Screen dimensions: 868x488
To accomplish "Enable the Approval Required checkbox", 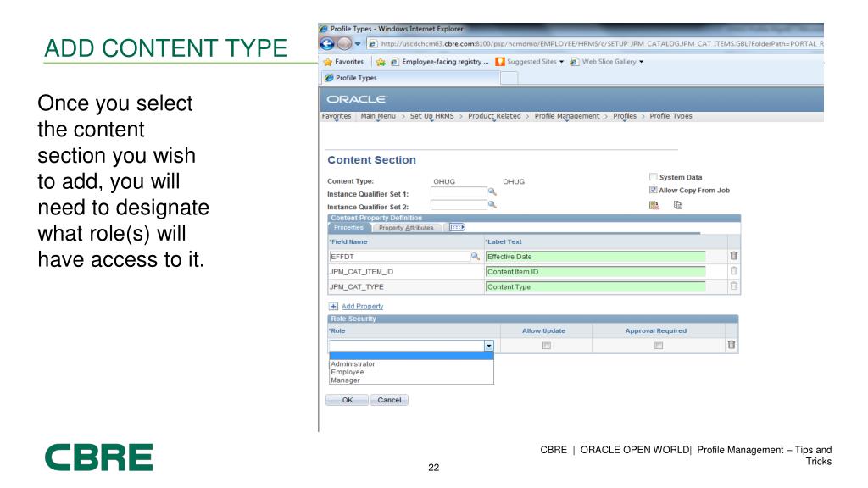I will tap(658, 346).
